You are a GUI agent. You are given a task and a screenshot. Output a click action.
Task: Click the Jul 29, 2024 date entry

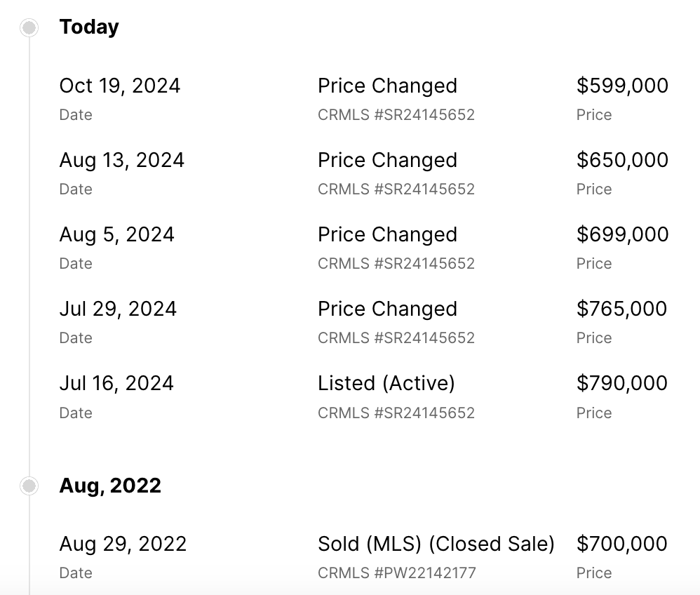click(118, 309)
